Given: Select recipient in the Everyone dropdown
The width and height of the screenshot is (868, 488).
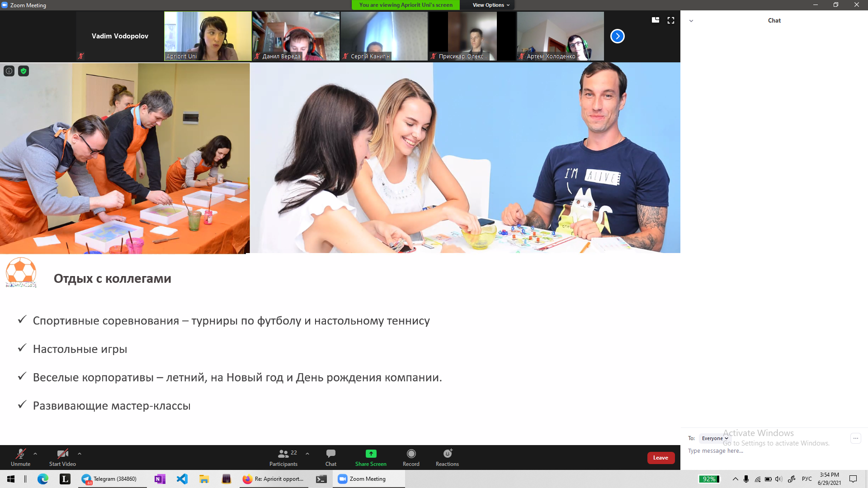Looking at the screenshot, I should click(715, 438).
